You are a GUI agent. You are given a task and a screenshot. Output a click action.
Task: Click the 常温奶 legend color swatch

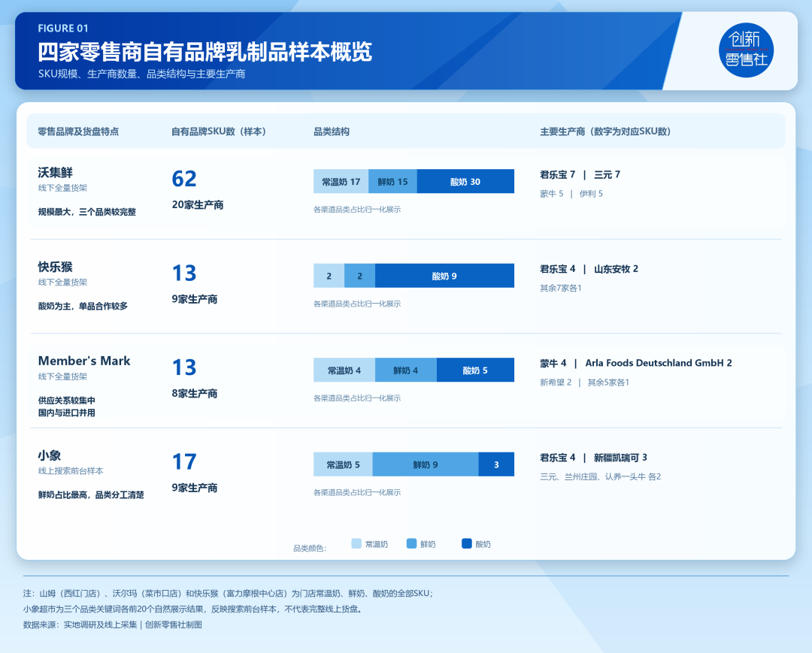[x=356, y=543]
